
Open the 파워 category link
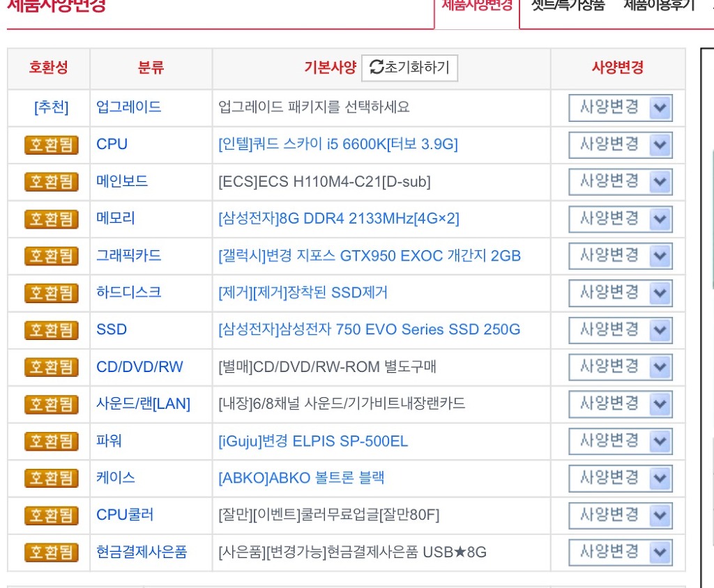coord(109,440)
